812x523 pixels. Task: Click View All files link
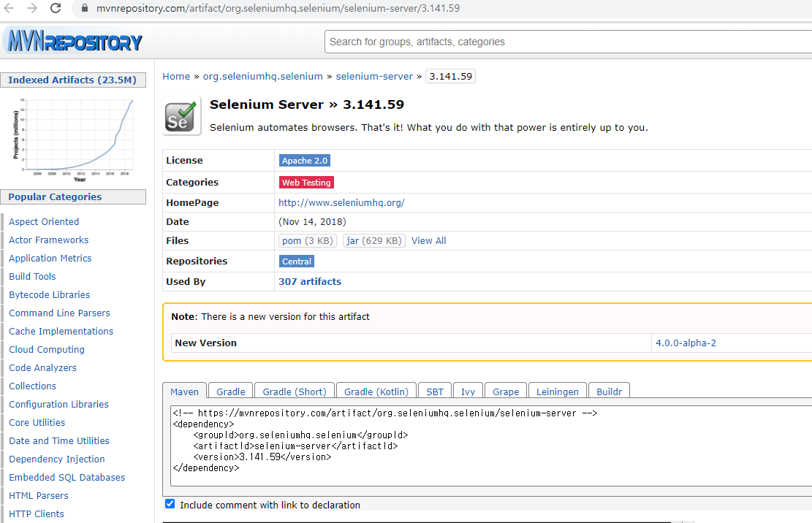click(429, 240)
